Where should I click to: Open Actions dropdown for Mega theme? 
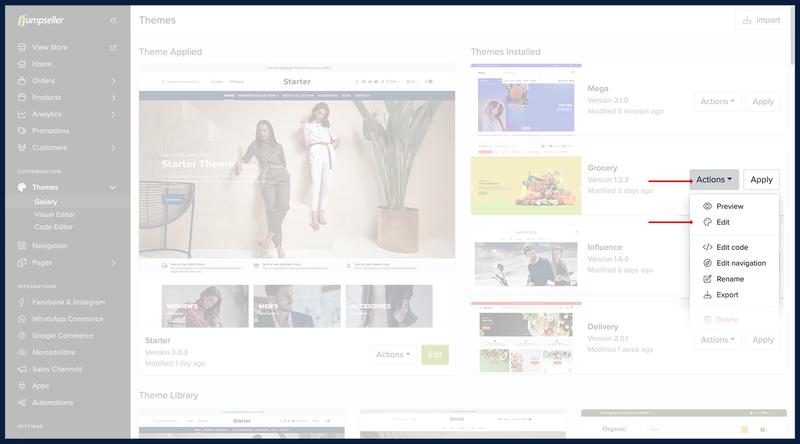tap(717, 102)
